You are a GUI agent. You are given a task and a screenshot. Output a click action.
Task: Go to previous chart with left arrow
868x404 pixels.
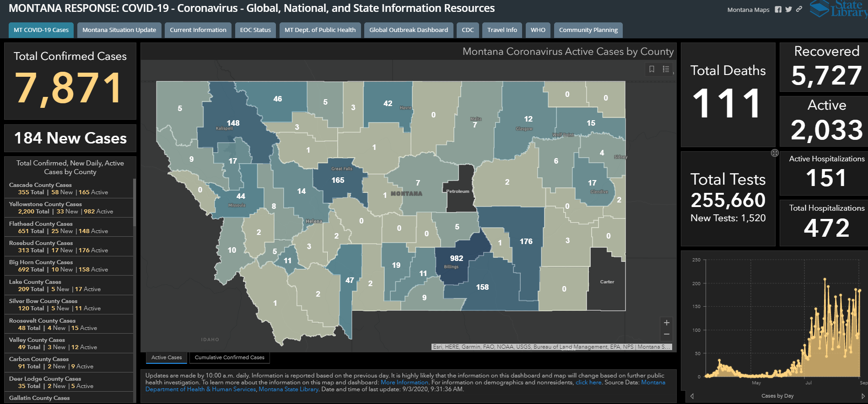click(x=692, y=396)
